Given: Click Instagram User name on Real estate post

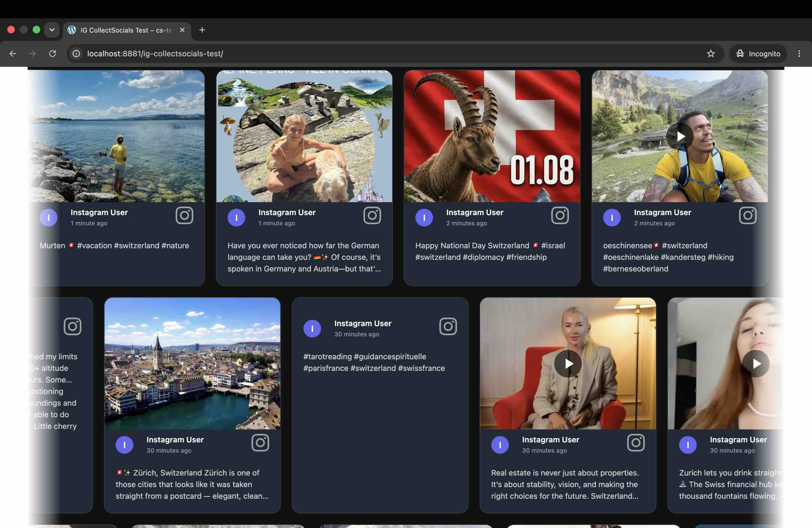Looking at the screenshot, I should (x=550, y=440).
